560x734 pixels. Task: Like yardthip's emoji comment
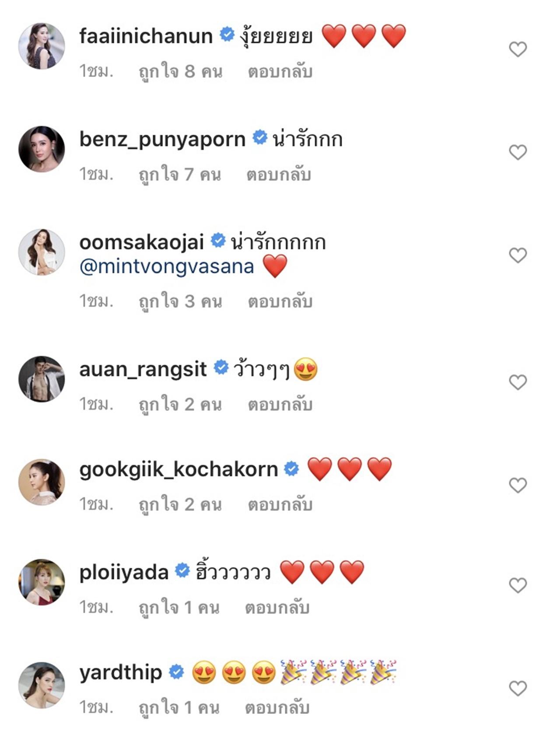pyautogui.click(x=518, y=689)
